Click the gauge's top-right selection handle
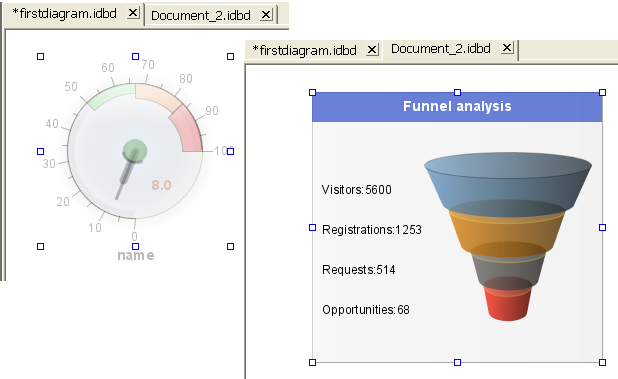 (x=231, y=56)
